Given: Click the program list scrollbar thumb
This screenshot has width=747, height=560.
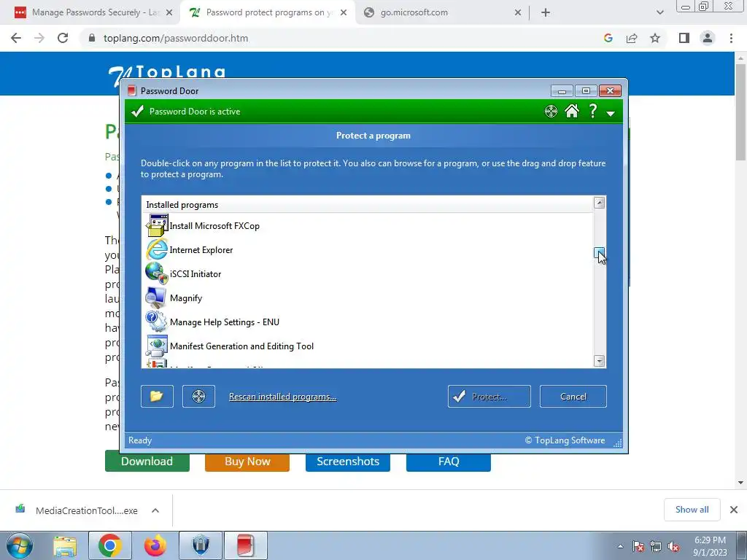Looking at the screenshot, I should (x=600, y=253).
